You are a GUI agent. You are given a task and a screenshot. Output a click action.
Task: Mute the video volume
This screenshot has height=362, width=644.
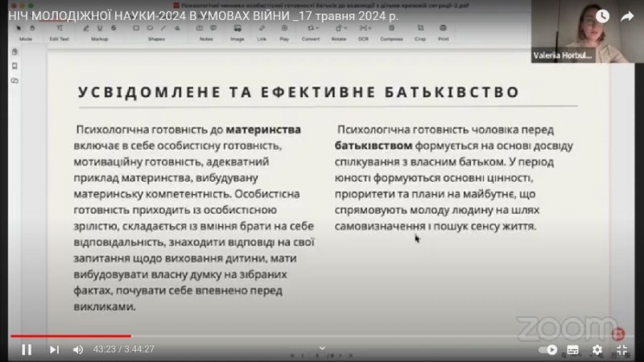(78, 350)
